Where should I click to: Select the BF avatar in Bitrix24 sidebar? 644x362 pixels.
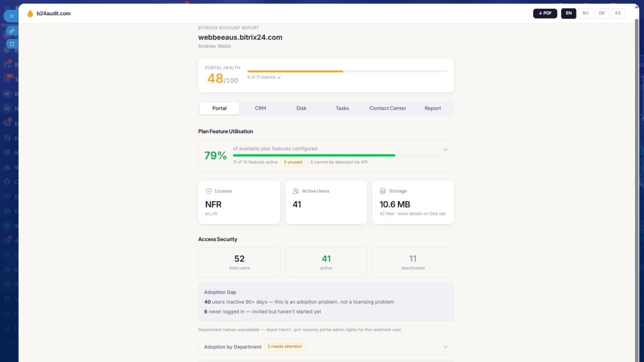pos(7,94)
